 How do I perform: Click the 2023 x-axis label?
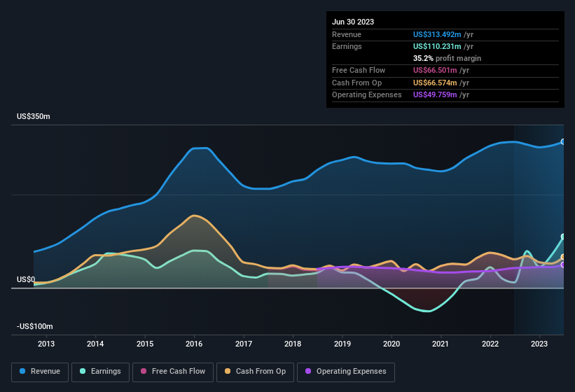click(x=539, y=344)
